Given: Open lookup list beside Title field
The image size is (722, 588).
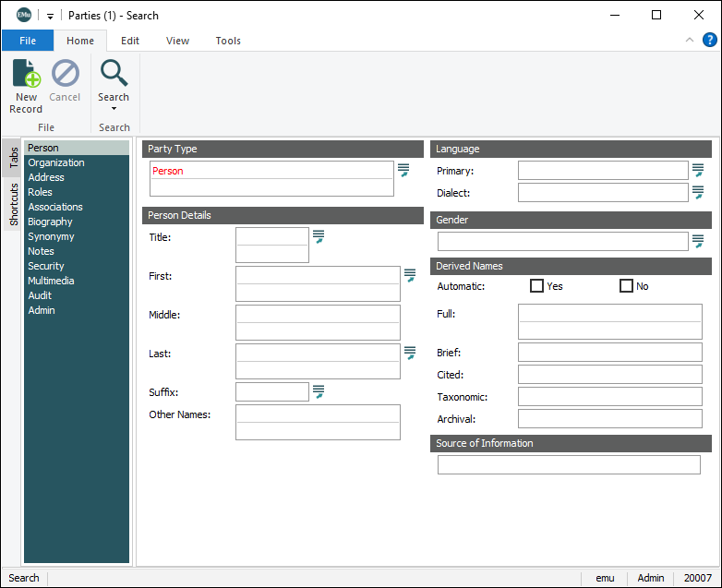Looking at the screenshot, I should 319,237.
